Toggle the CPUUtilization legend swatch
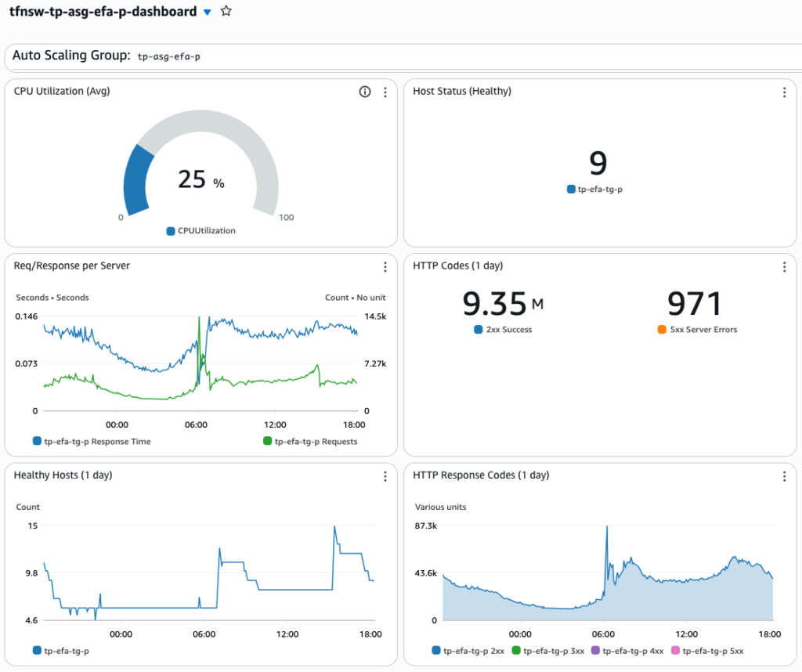Viewport: 802px width, 672px height. pyautogui.click(x=171, y=231)
